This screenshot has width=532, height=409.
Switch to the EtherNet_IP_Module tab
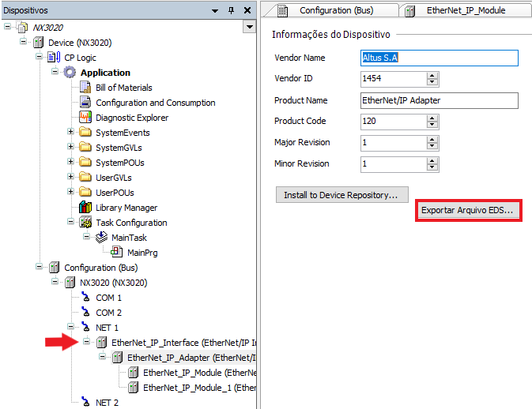[x=465, y=10]
